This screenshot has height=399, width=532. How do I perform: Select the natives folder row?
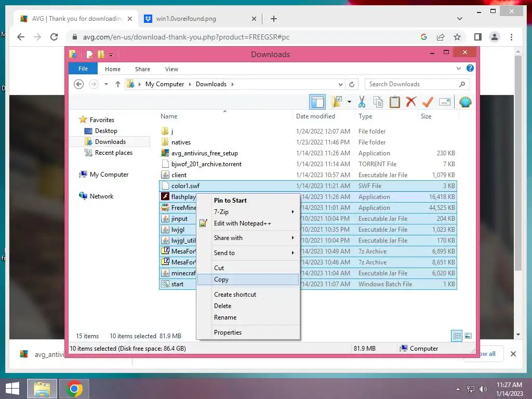(308, 142)
